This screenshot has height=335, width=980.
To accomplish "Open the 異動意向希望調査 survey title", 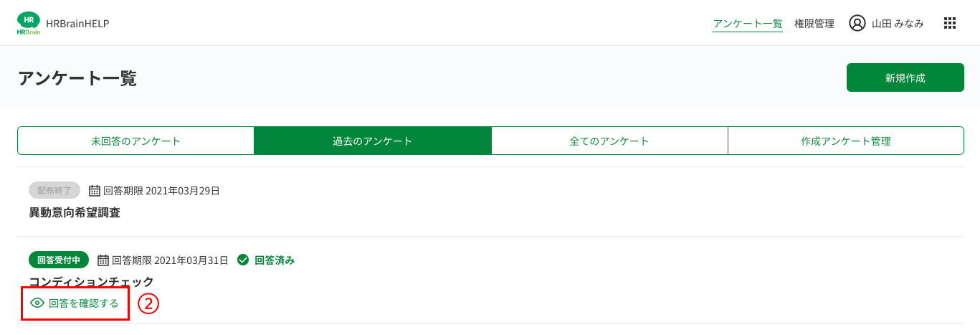I will [x=75, y=212].
